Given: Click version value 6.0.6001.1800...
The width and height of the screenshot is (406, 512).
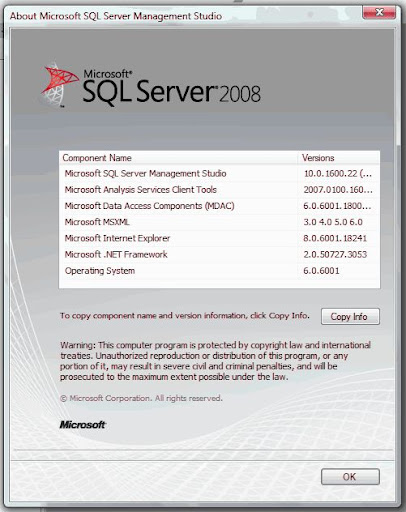Looking at the screenshot, I should (337, 206).
